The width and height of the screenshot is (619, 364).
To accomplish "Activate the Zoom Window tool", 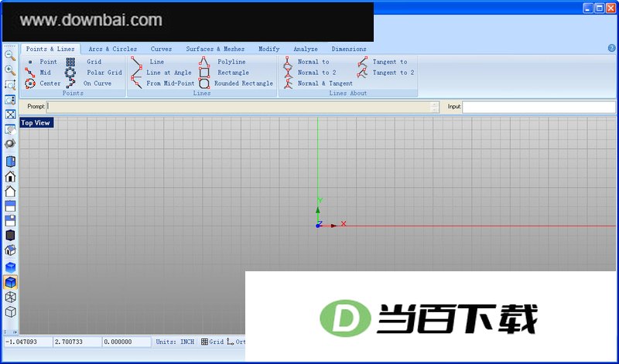I will click(10, 85).
